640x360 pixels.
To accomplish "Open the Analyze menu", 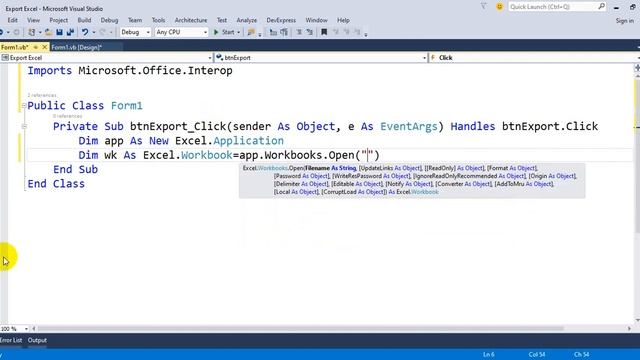I will 247,20.
